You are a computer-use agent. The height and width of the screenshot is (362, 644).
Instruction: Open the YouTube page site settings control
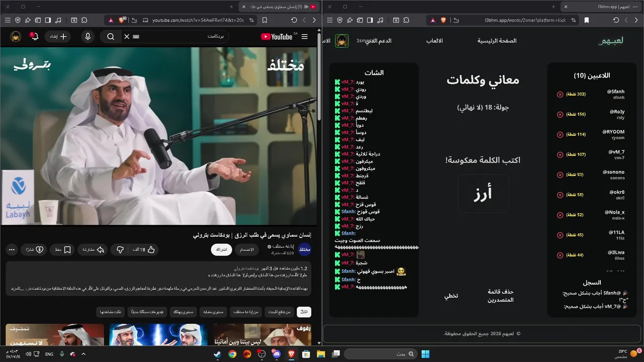(x=251, y=20)
